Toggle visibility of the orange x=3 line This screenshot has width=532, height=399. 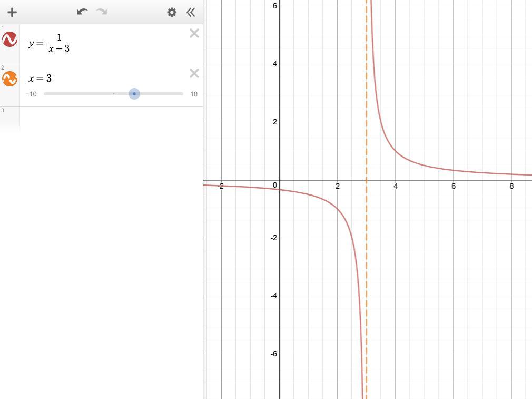pyautogui.click(x=9, y=79)
